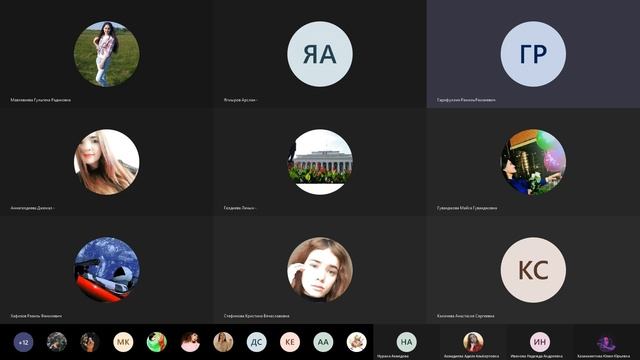The height and width of the screenshot is (360, 640).
Task: Click the name label under НА avatar
Action: click(x=393, y=356)
